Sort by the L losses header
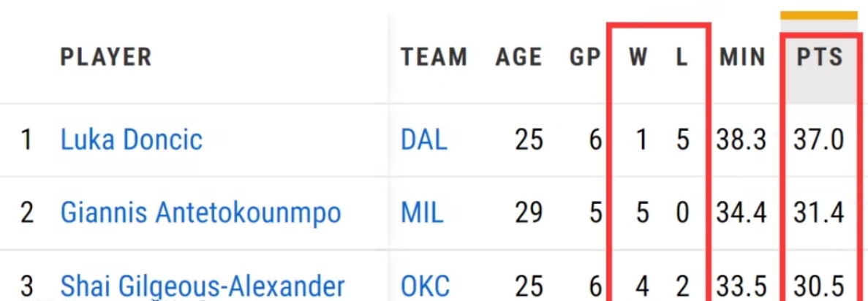The height and width of the screenshot is (301, 868). pos(682,57)
